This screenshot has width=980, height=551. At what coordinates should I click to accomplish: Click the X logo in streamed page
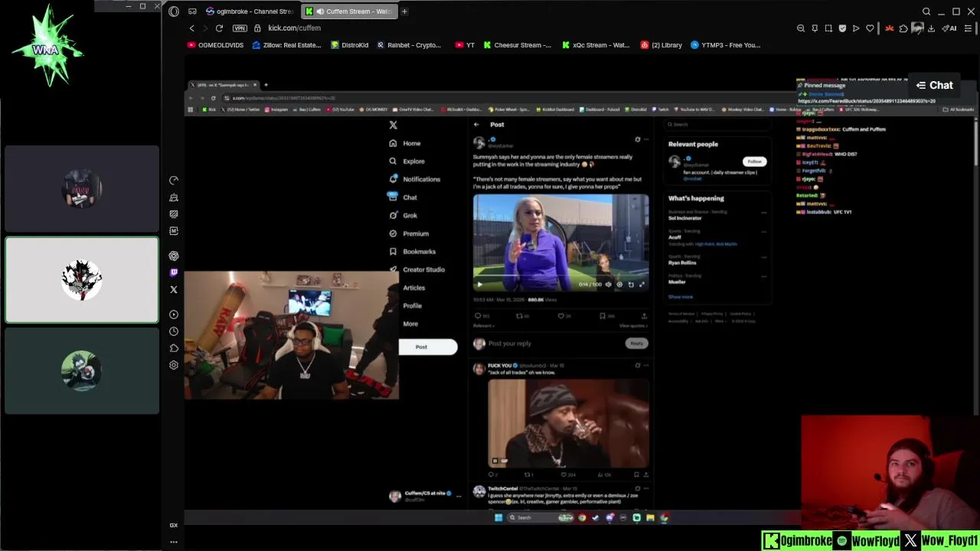point(393,125)
